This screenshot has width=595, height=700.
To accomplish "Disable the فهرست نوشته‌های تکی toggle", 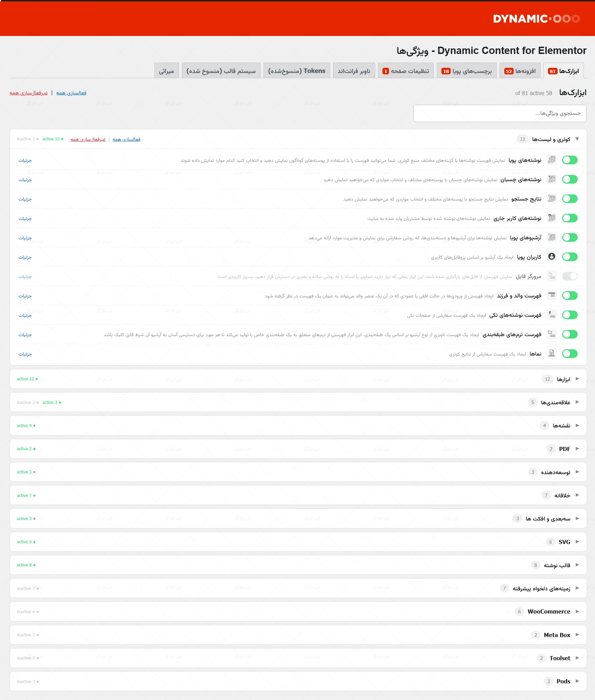I will 570,315.
